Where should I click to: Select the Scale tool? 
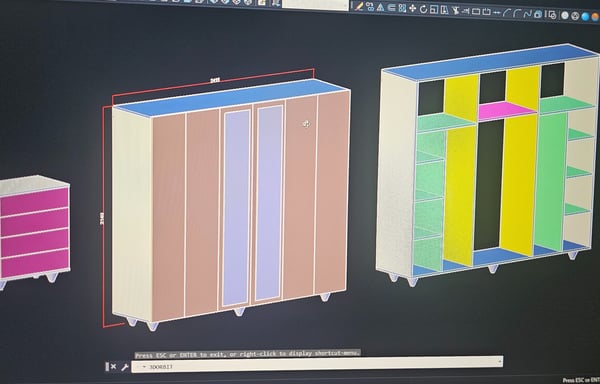[x=434, y=10]
